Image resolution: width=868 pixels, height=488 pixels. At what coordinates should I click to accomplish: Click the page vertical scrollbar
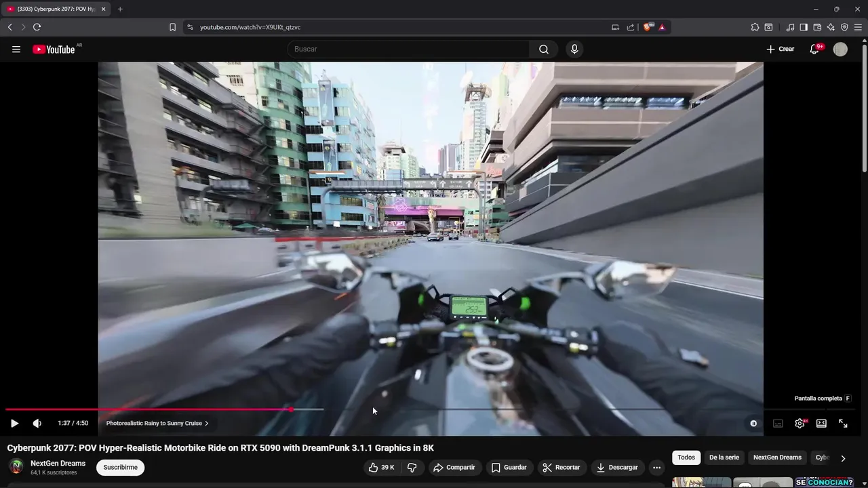(865, 108)
